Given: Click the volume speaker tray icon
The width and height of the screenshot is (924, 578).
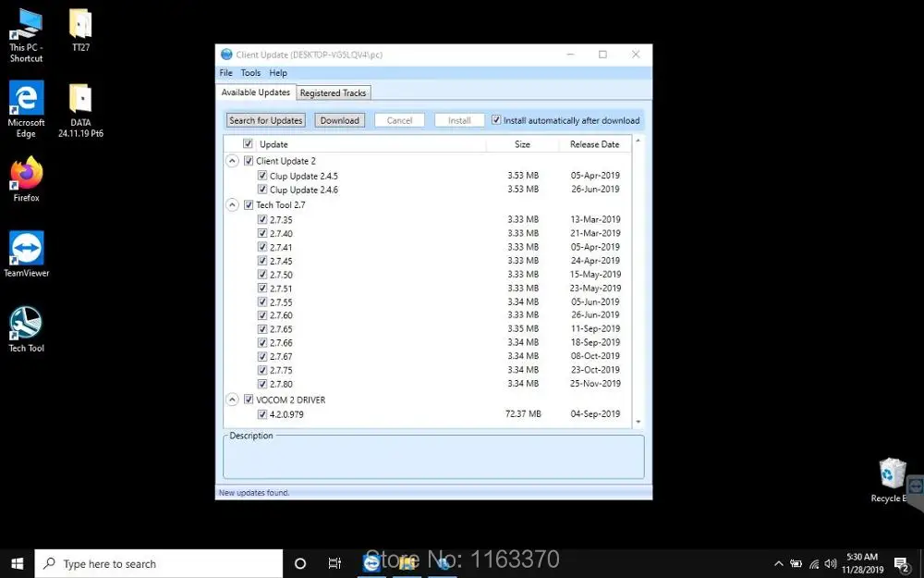Looking at the screenshot, I should pos(831,564).
